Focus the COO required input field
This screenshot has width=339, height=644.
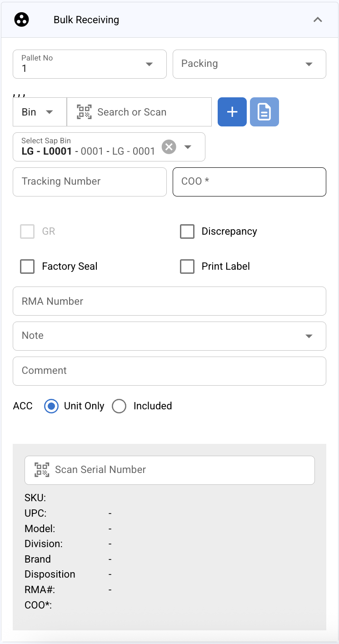[x=249, y=181]
